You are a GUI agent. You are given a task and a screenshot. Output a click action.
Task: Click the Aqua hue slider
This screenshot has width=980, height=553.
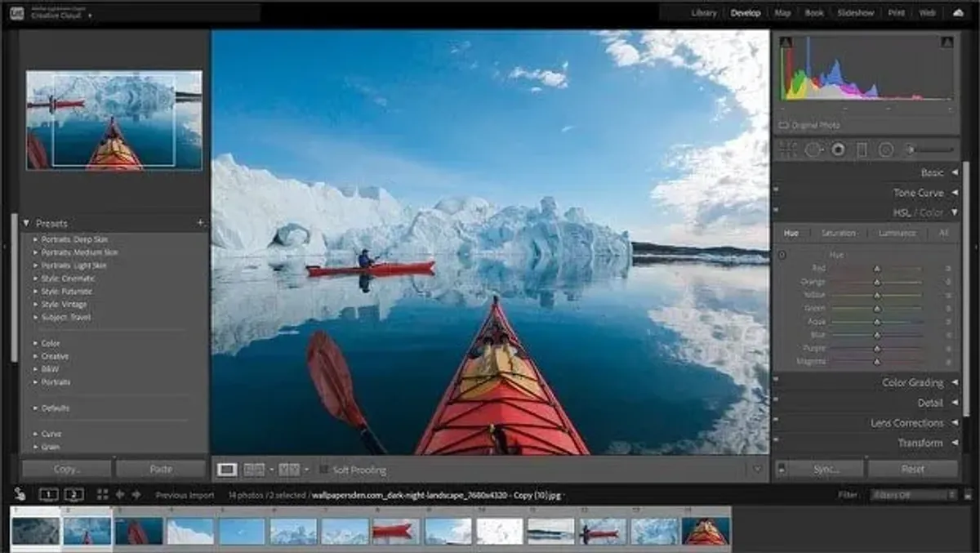pyautogui.click(x=877, y=322)
